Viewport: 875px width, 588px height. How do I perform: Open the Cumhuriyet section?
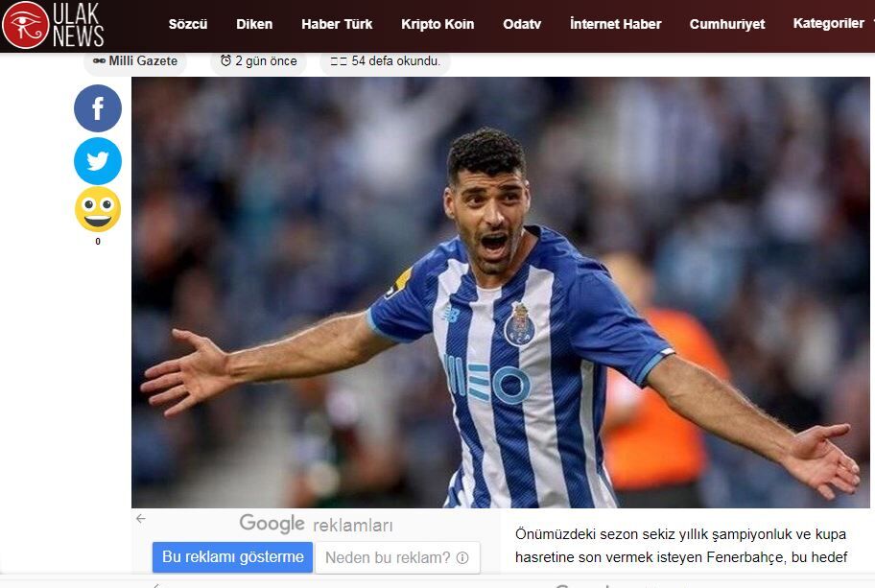click(x=727, y=24)
